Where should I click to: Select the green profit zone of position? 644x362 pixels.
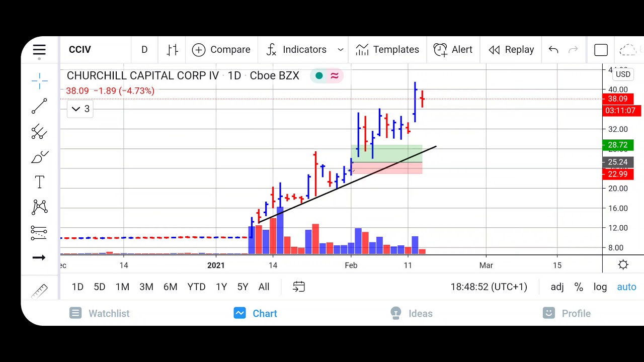[386, 153]
